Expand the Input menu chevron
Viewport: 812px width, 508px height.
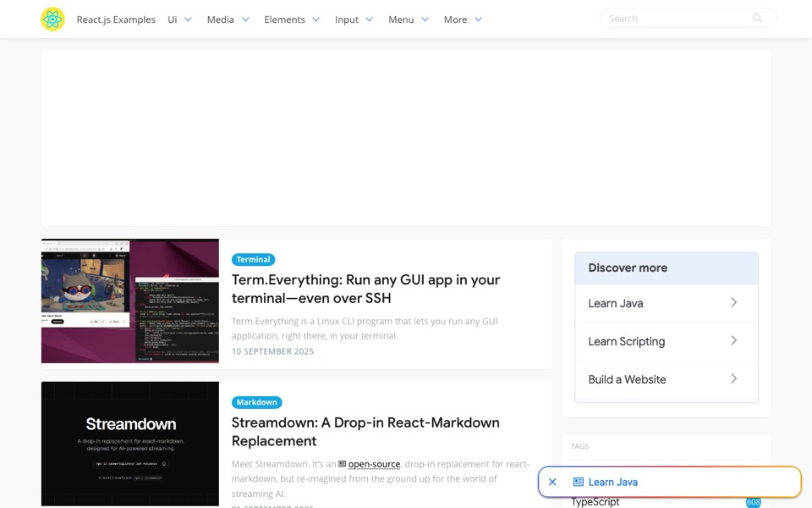click(370, 19)
